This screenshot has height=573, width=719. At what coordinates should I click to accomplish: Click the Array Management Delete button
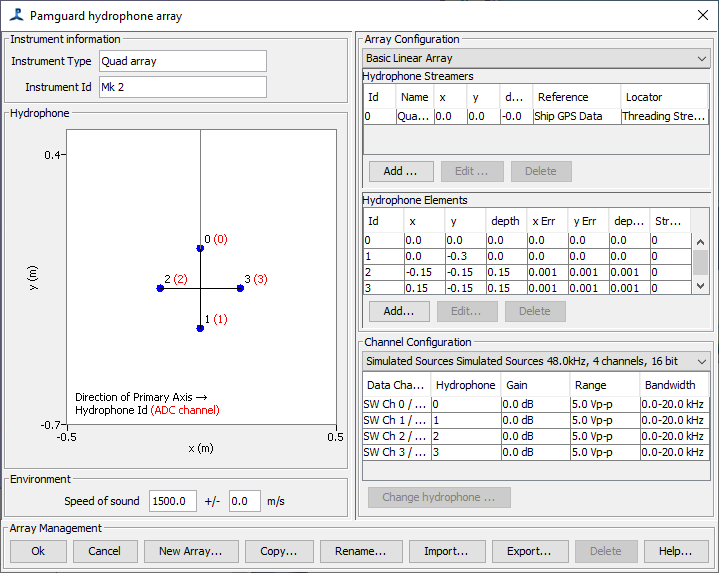[606, 551]
